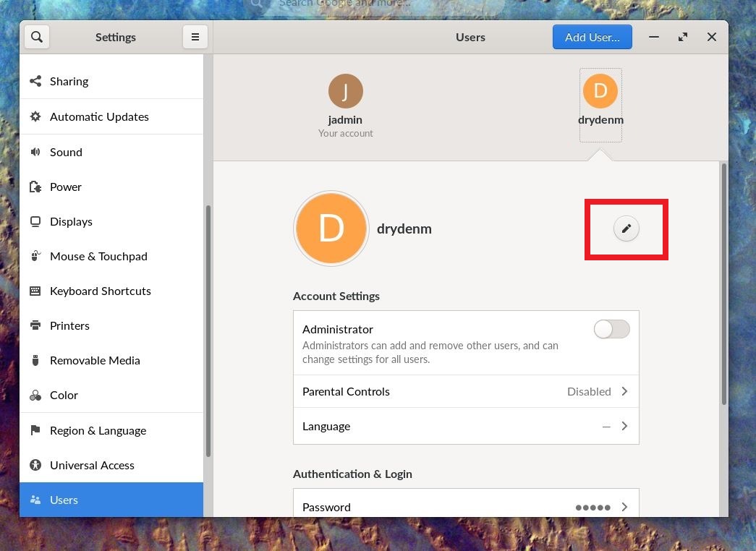The width and height of the screenshot is (756, 551).
Task: Click the Color circles icon
Action: [x=35, y=396]
